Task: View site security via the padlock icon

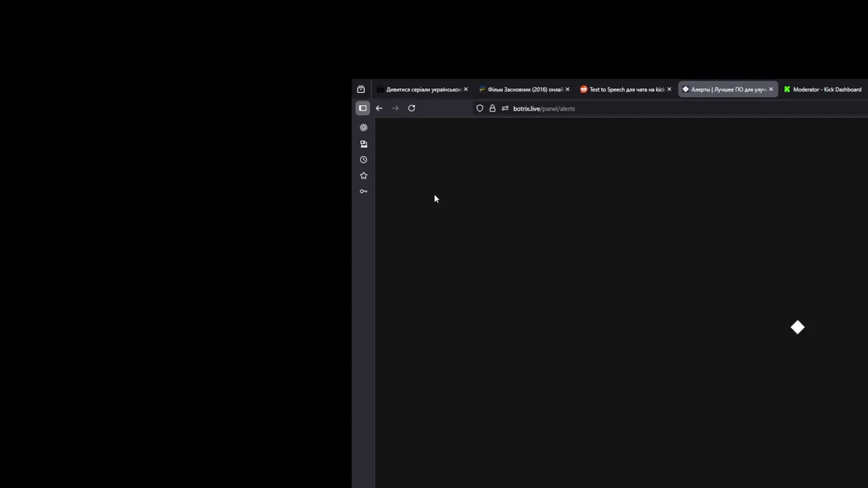Action: [x=492, y=108]
